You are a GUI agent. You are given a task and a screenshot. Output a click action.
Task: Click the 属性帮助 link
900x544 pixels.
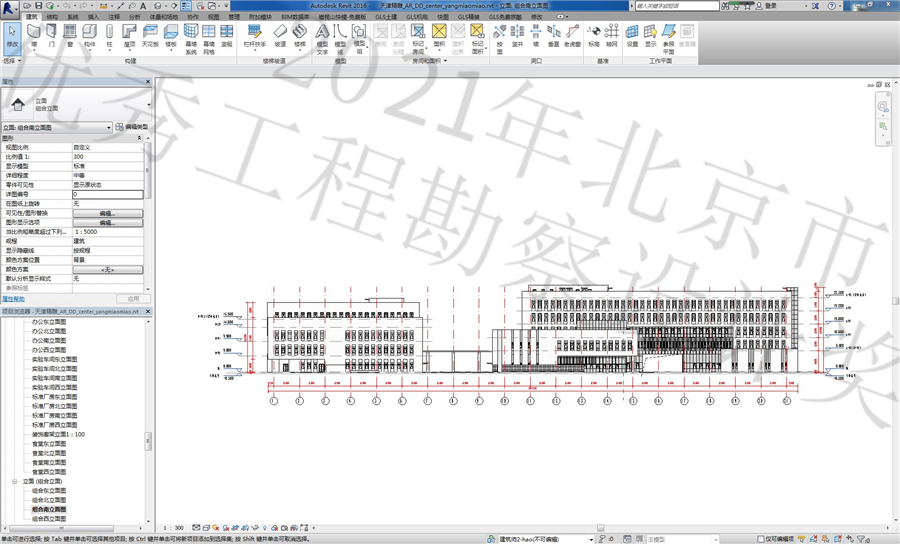13,299
